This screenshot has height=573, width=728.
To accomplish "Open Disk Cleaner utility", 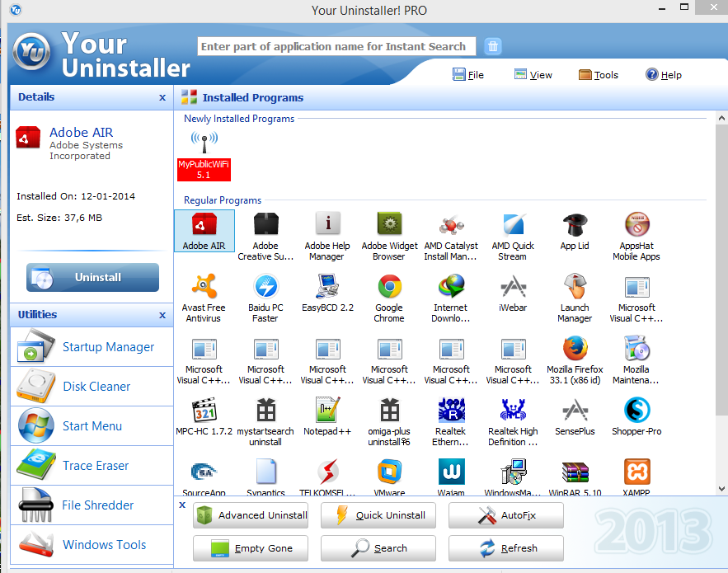I will 92,387.
